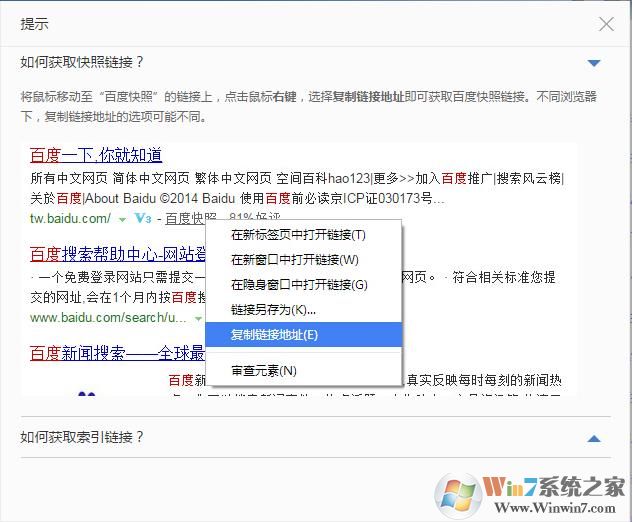Select 链接另存为(K)... in context menu
Viewport: 632px width, 522px height.
click(304, 310)
